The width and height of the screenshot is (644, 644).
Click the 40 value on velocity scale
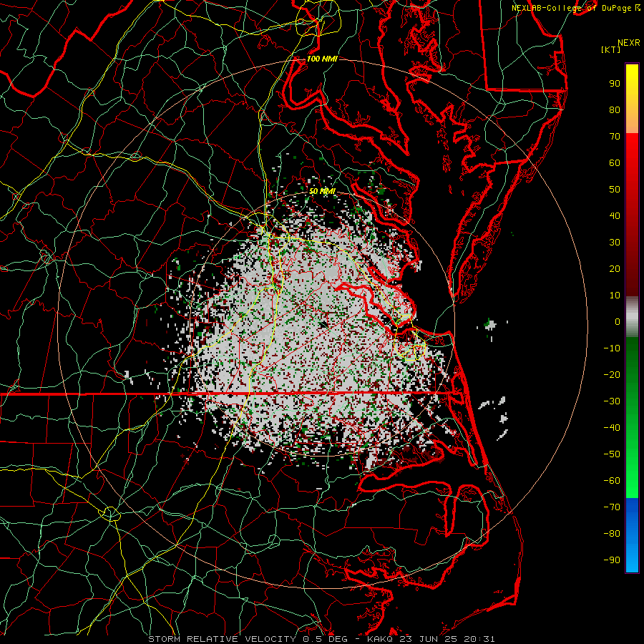[615, 216]
